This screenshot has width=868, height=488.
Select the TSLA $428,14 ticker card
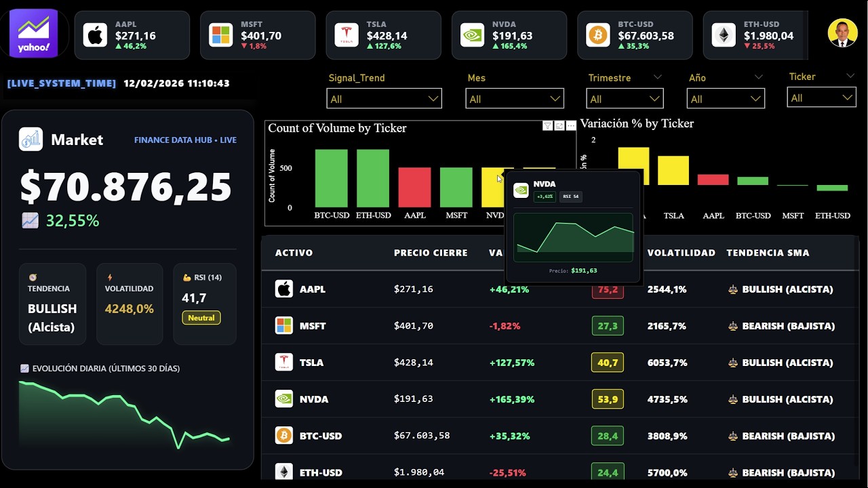[x=383, y=35]
